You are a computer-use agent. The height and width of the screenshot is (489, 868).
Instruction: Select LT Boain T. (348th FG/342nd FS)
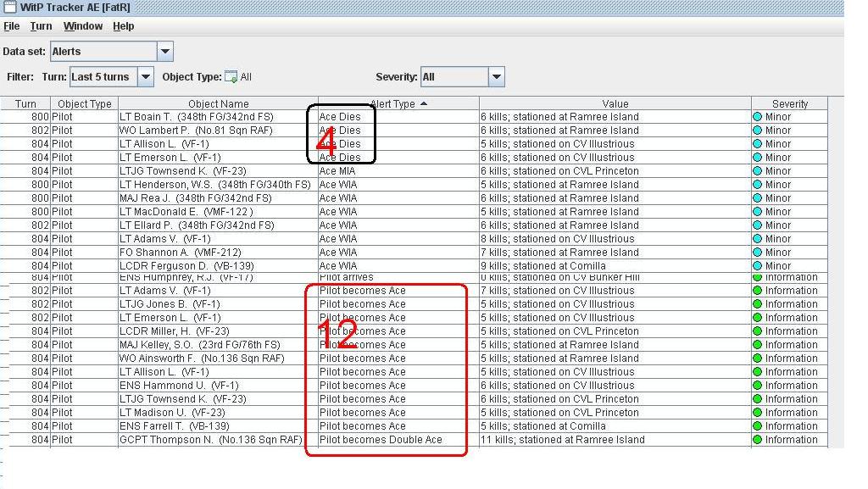197,117
